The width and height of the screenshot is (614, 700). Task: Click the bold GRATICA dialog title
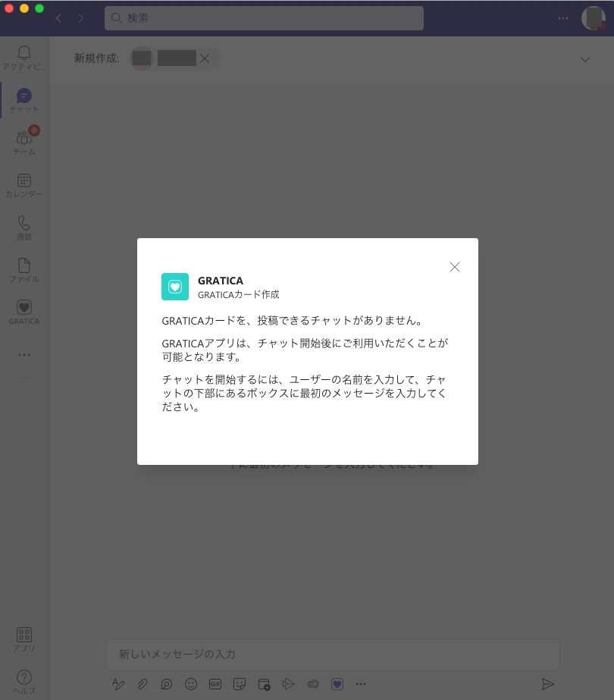click(x=221, y=281)
